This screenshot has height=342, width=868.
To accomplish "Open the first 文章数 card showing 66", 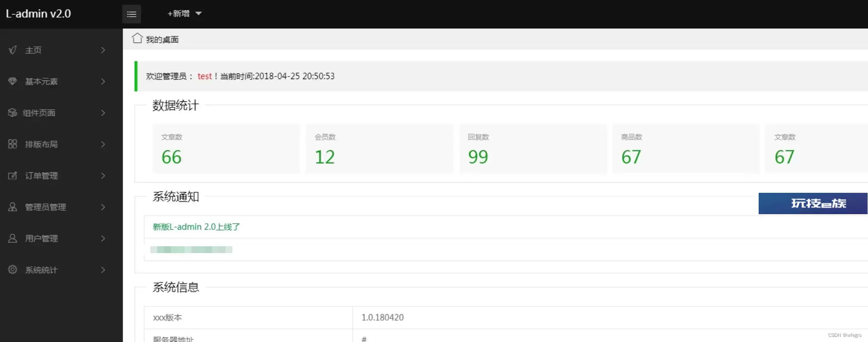I will click(226, 149).
